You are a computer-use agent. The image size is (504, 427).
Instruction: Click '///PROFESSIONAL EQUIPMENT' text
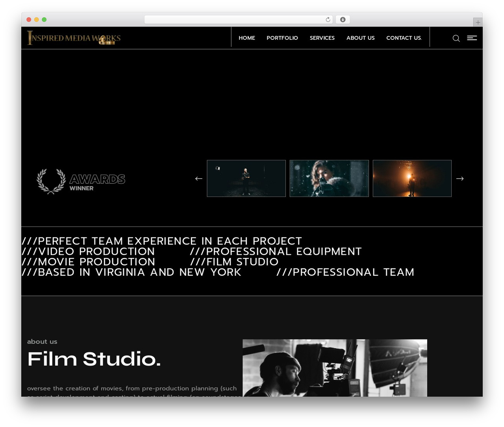(x=276, y=251)
